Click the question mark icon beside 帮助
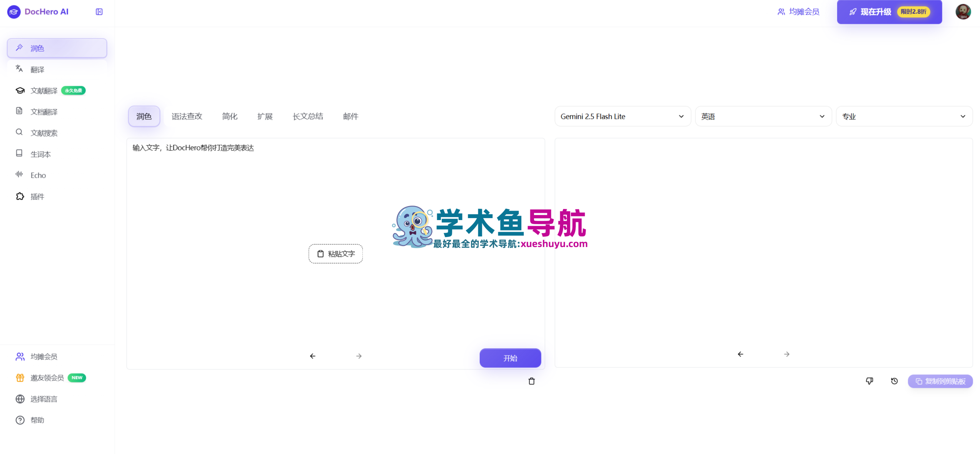 (x=20, y=420)
